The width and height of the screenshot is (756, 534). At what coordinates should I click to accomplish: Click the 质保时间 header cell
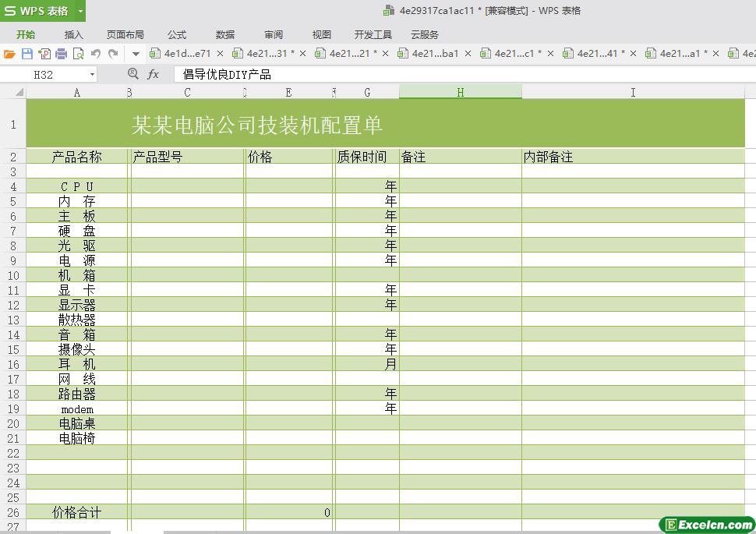tap(367, 157)
